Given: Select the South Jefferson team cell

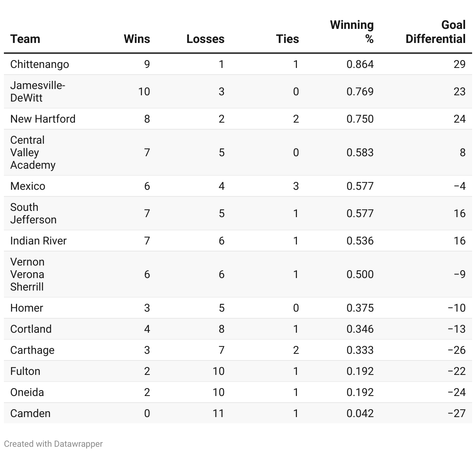Looking at the screenshot, I should coord(33,213).
